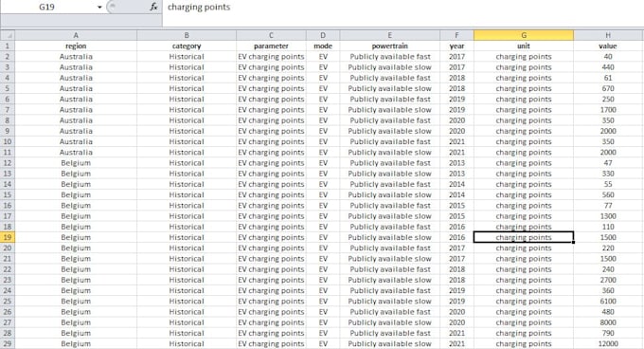644x349 pixels.
Task: Select mode cell 'EV' in row 26
Action: (323, 312)
